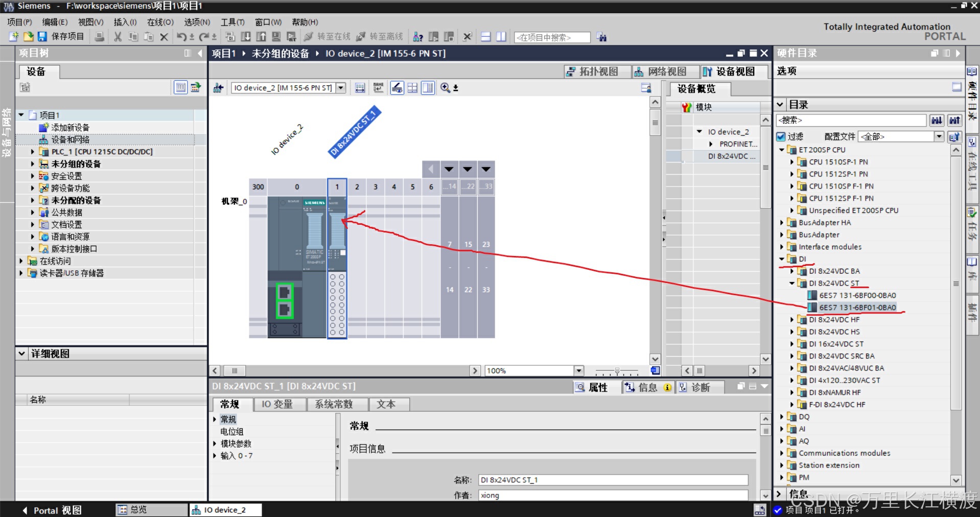Click the split editor horizontally icon
The height and width of the screenshot is (517, 980).
coord(486,37)
